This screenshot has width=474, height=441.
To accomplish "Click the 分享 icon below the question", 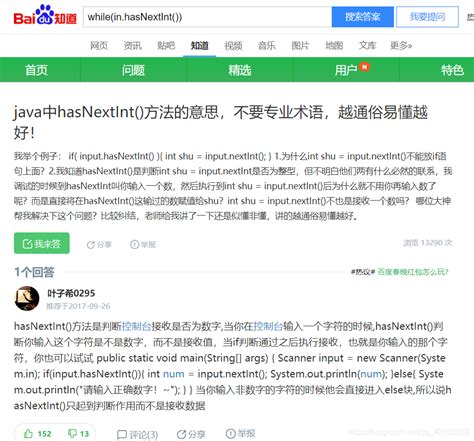I will click(x=90, y=245).
